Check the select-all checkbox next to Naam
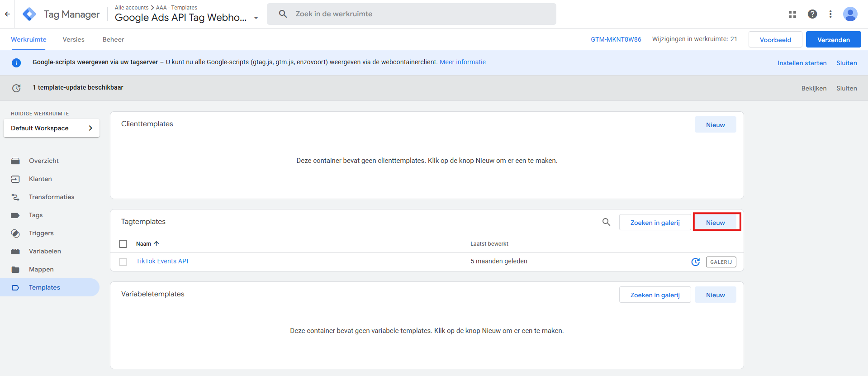The width and height of the screenshot is (868, 376). [x=123, y=244]
